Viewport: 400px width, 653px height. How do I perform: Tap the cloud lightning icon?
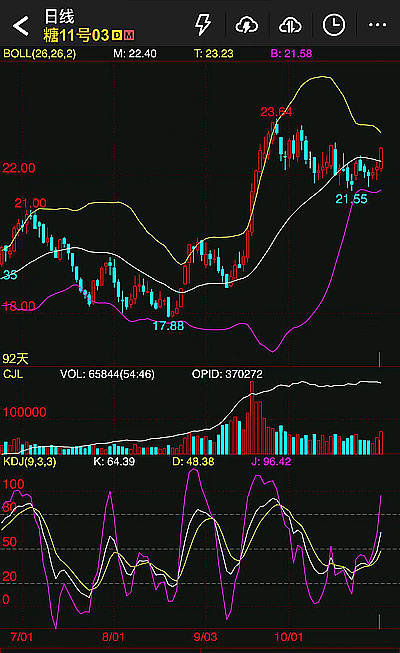(x=247, y=25)
